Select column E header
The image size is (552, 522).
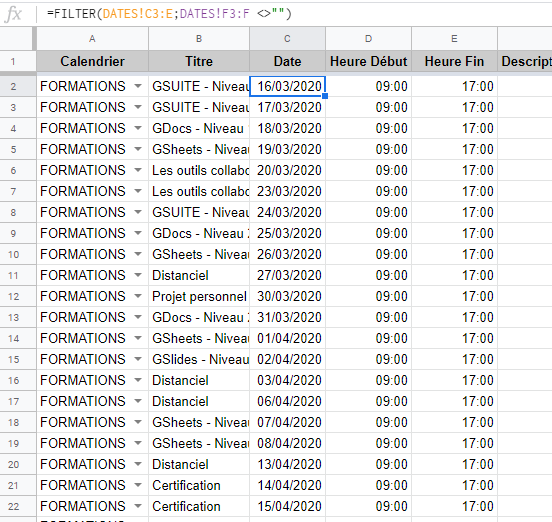point(454,38)
